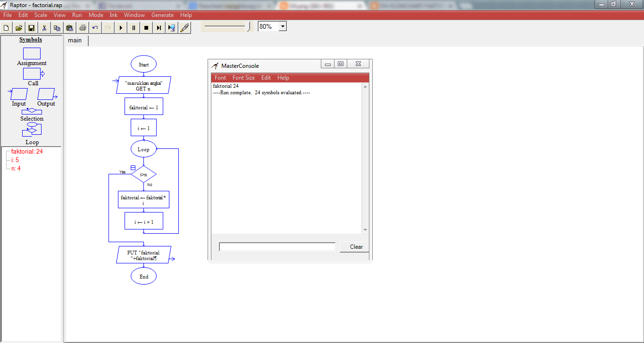Open the Window menu
This screenshot has width=644, height=343.
coord(134,15)
